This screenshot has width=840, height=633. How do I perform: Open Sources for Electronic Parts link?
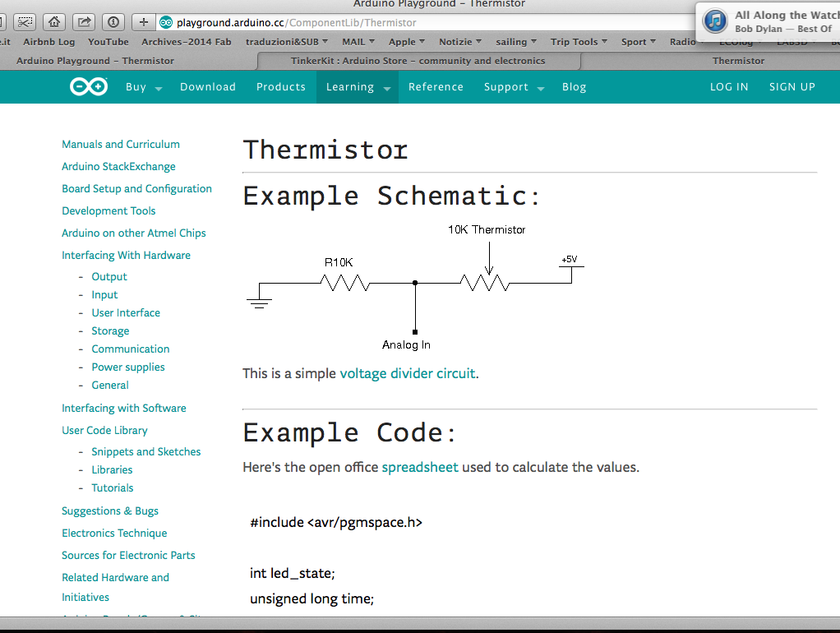click(x=128, y=555)
